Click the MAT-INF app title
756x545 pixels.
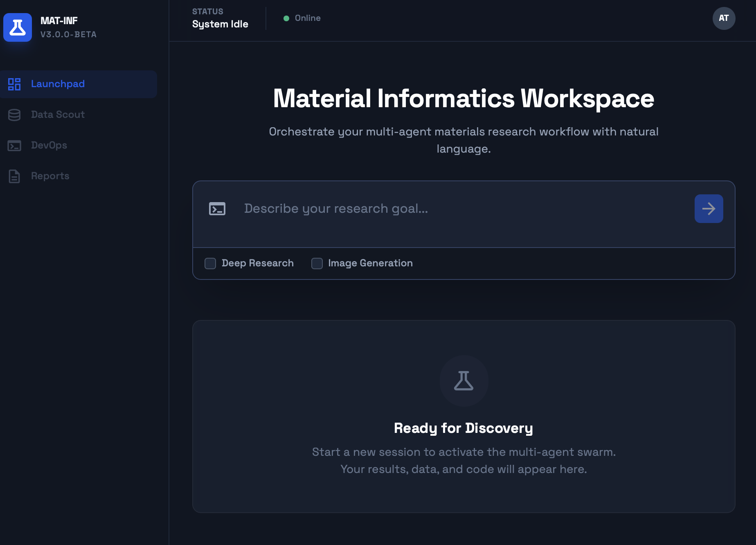click(x=59, y=21)
